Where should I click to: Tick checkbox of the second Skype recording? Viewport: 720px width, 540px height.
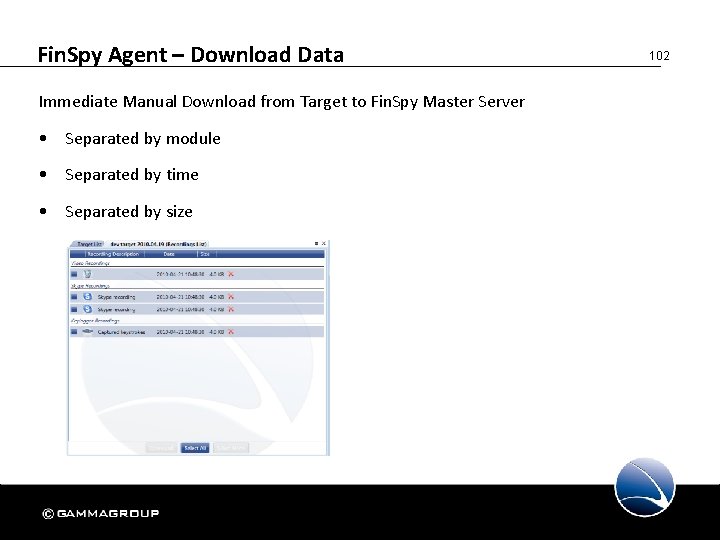point(74,309)
